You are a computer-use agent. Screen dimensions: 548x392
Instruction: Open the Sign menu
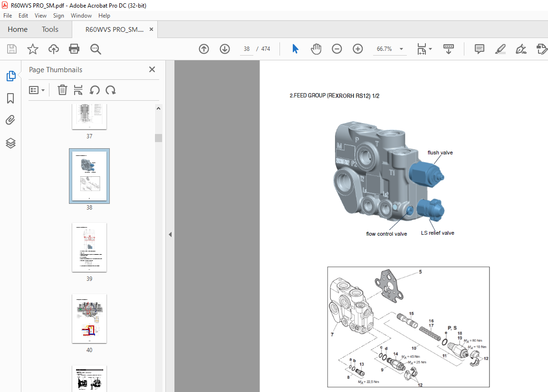pyautogui.click(x=58, y=16)
